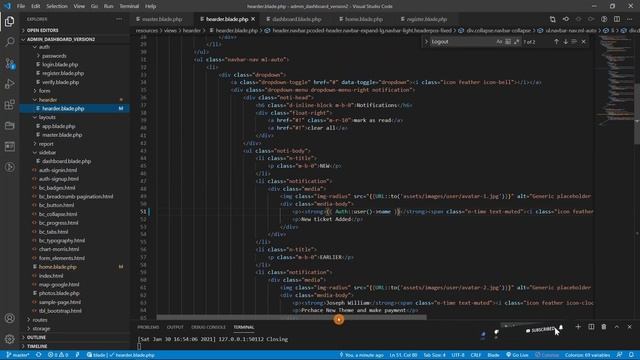Expand the OUTLINE section
Screen dimensions: 640x360
(36, 337)
